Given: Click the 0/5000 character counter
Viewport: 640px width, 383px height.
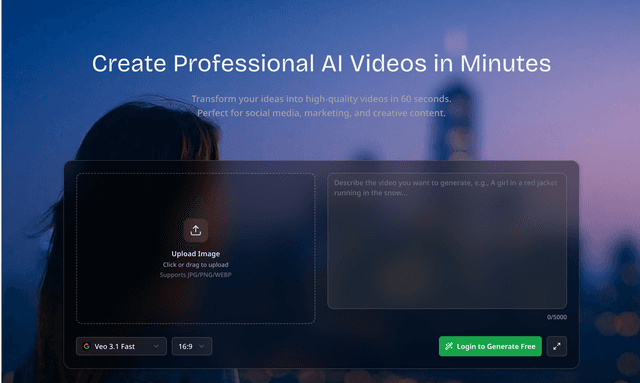Looking at the screenshot, I should [557, 317].
